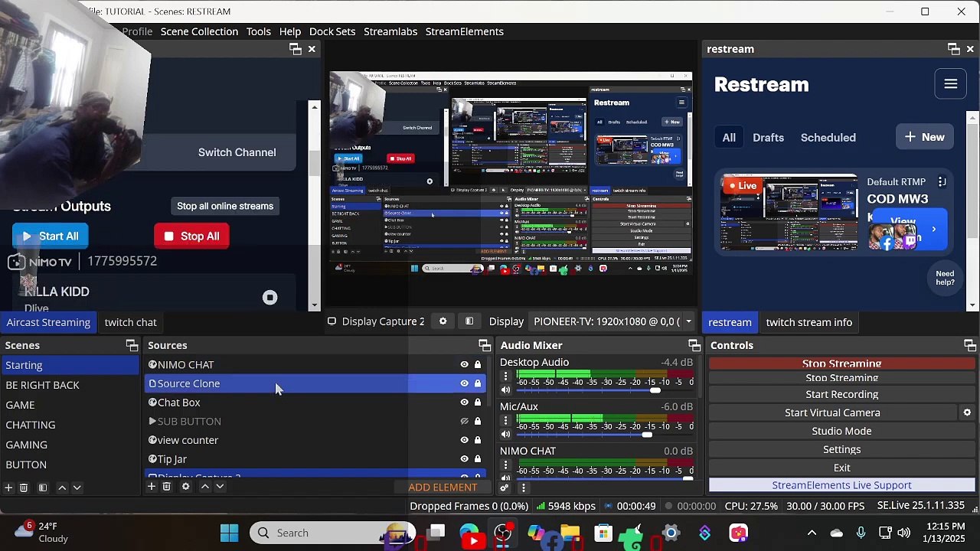
Task: Move source down in Sources toolbar
Action: pyautogui.click(x=220, y=487)
